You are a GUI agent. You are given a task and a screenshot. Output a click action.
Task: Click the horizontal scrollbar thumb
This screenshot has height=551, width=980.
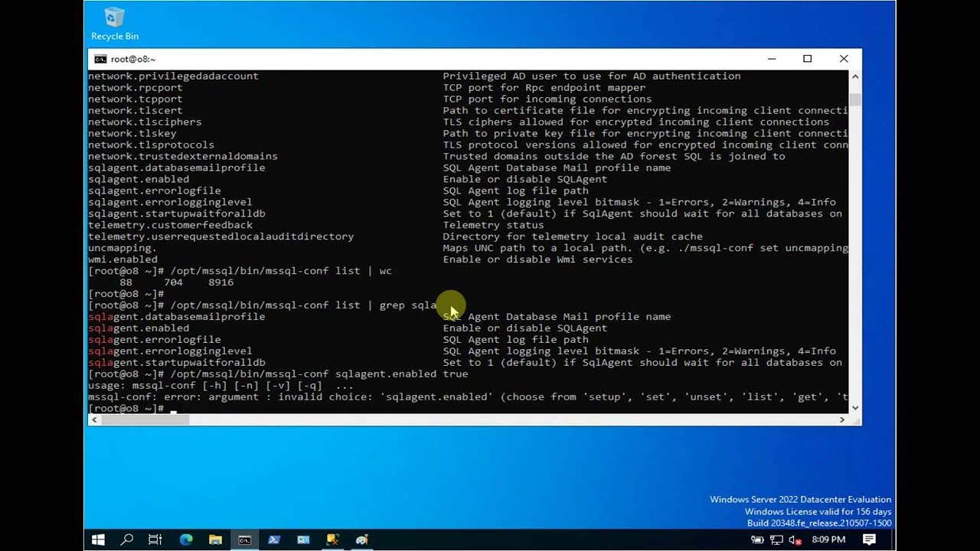(x=145, y=419)
